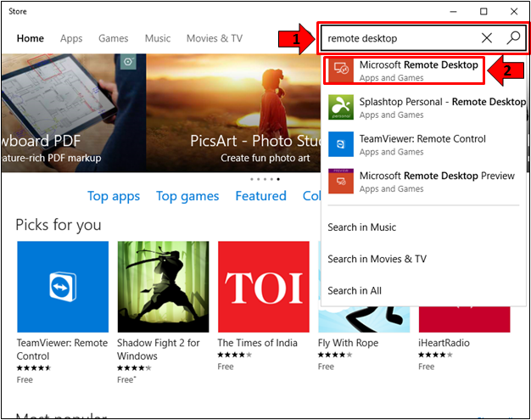This screenshot has width=531, height=420.
Task: Minimize the Store window
Action: 453,12
